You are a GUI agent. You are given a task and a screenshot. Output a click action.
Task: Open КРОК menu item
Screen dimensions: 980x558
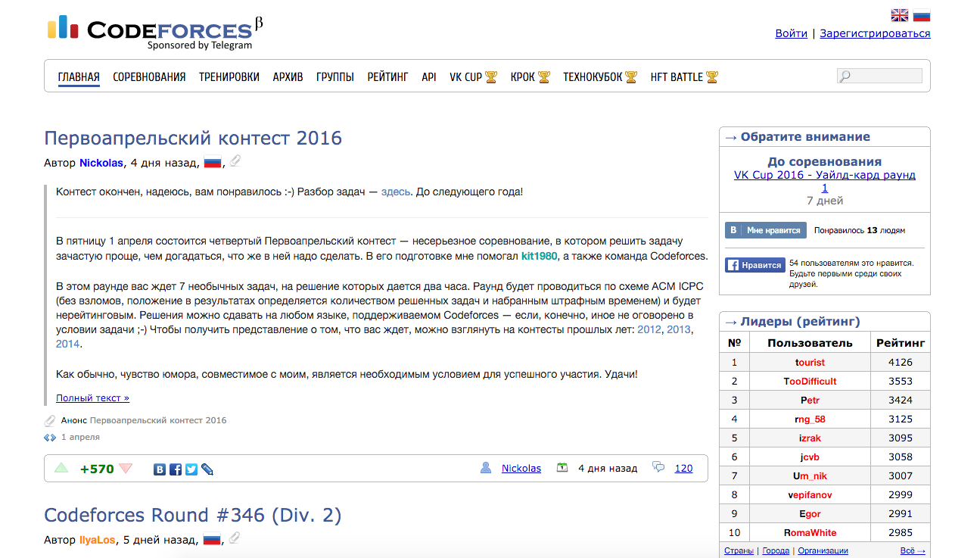click(x=530, y=77)
